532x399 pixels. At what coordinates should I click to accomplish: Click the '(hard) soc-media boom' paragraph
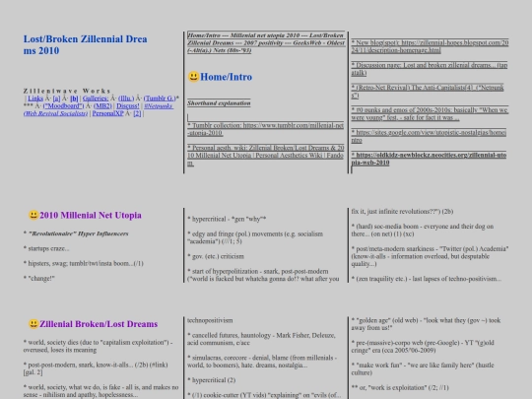coord(423,230)
